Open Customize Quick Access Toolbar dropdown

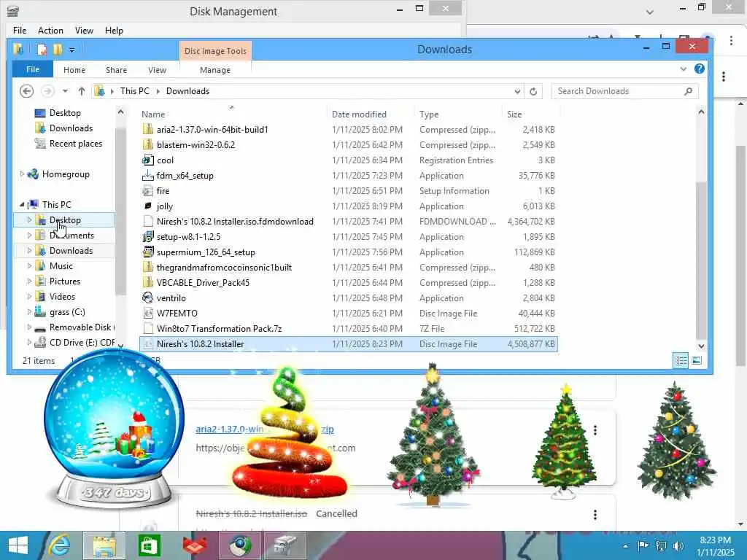pyautogui.click(x=72, y=50)
